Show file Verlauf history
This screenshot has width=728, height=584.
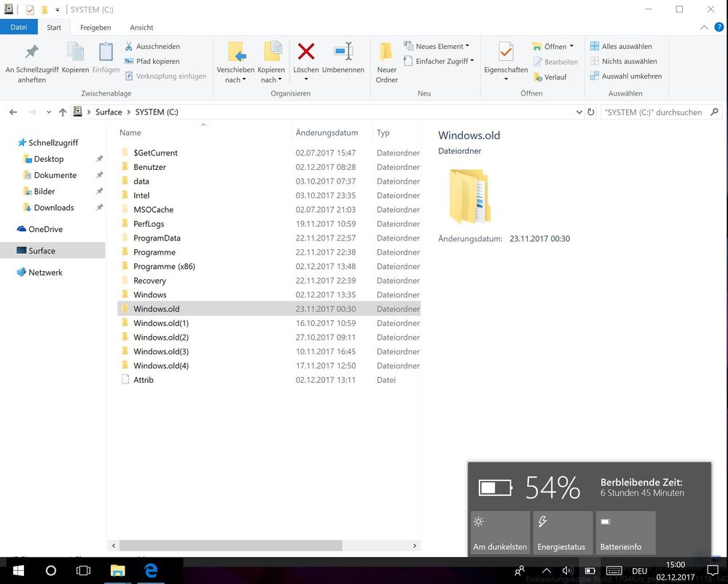(550, 77)
